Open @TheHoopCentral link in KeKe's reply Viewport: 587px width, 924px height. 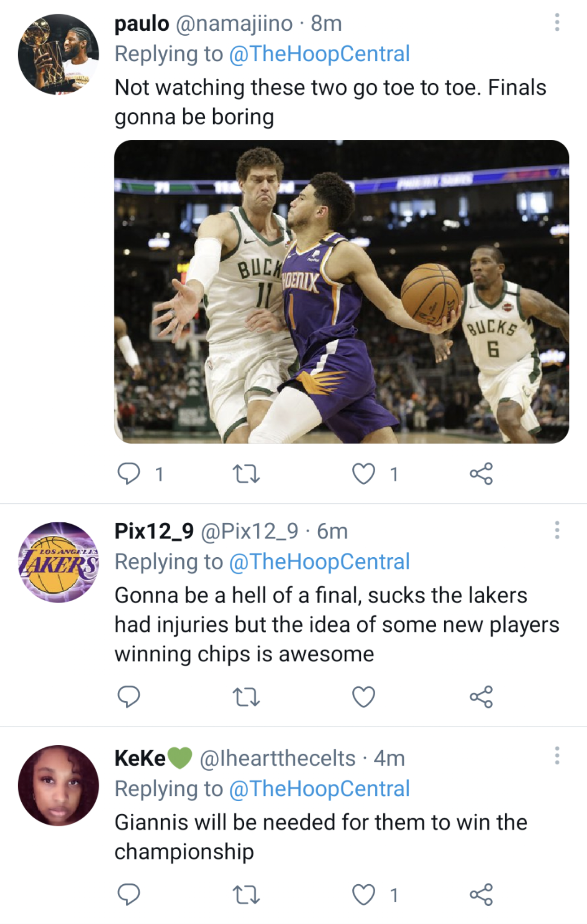[319, 789]
